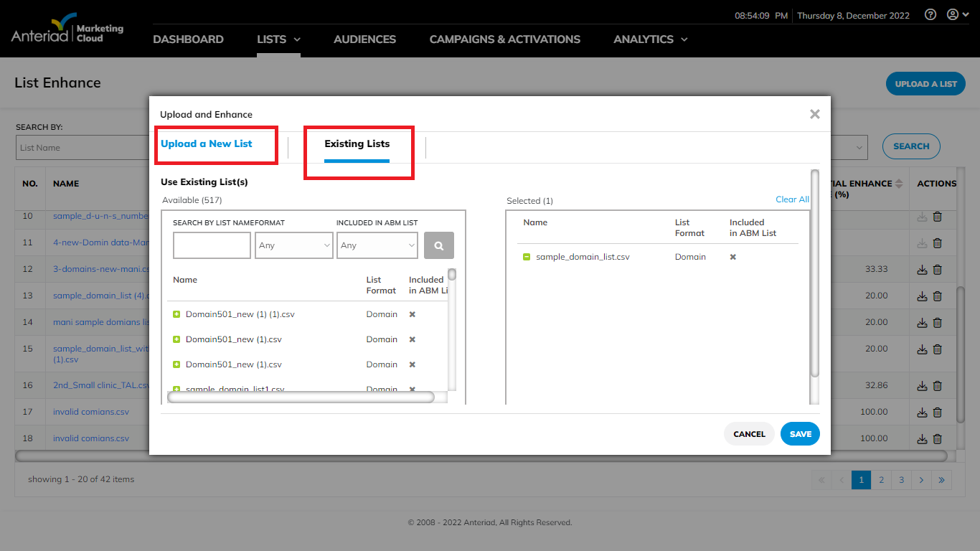
Task: Download list in row 16
Action: click(x=923, y=386)
